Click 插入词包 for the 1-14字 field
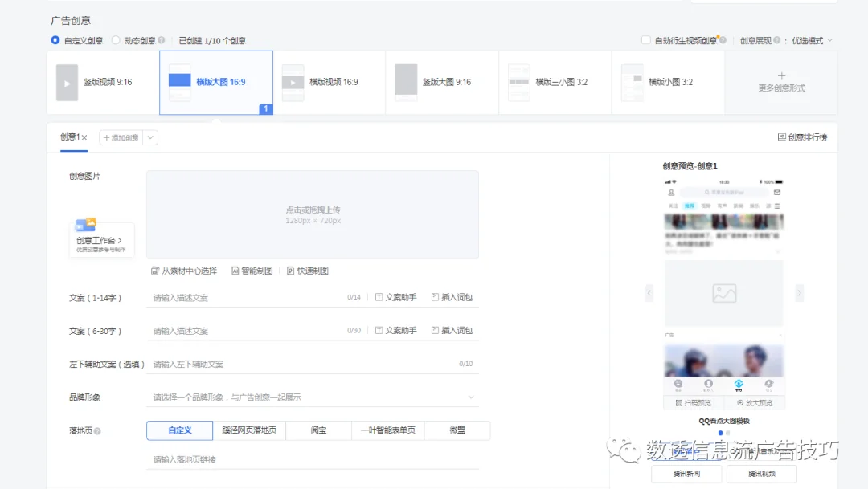The width and height of the screenshot is (868, 489). point(452,297)
